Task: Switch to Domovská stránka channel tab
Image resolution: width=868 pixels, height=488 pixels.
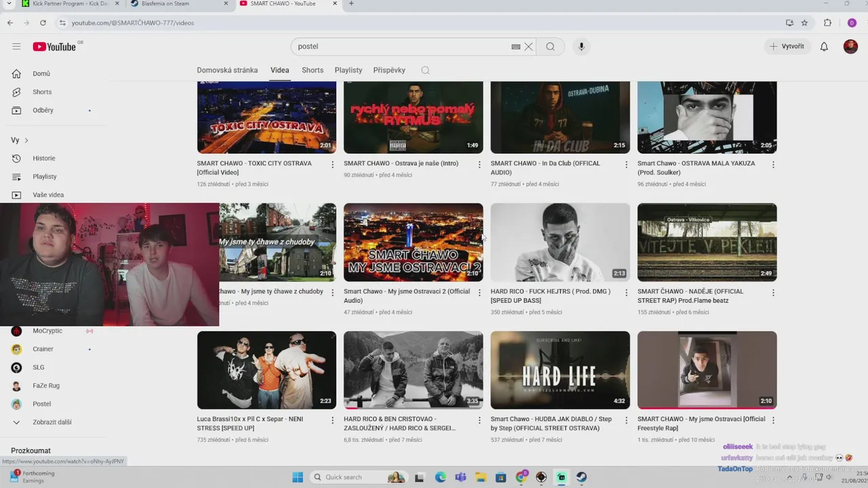Action: [227, 70]
